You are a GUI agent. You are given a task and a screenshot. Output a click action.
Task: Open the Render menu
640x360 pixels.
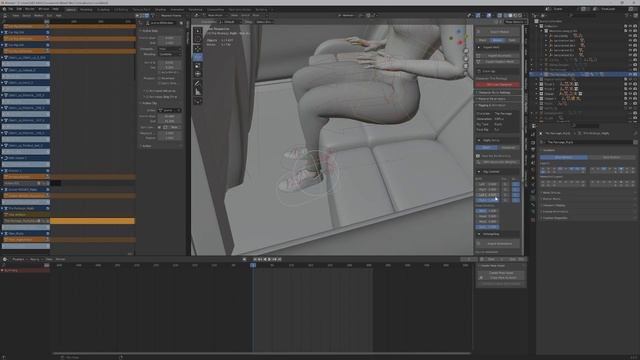(30, 9)
